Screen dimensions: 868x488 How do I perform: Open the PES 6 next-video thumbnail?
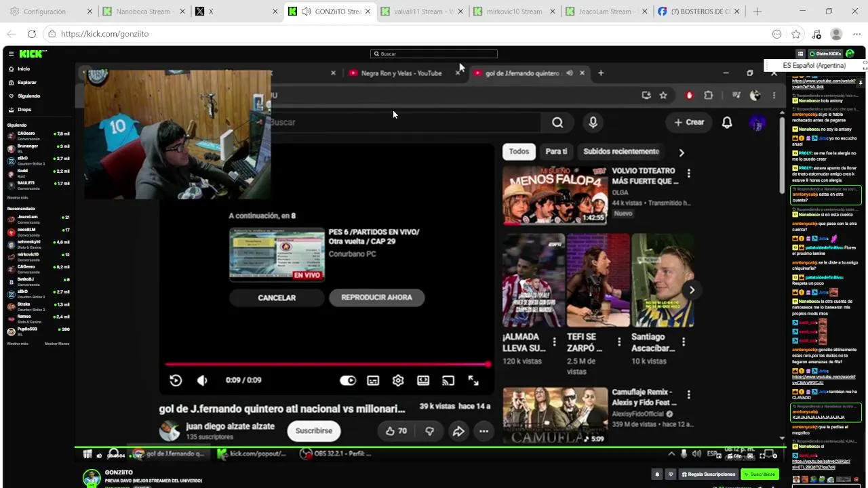(x=277, y=255)
